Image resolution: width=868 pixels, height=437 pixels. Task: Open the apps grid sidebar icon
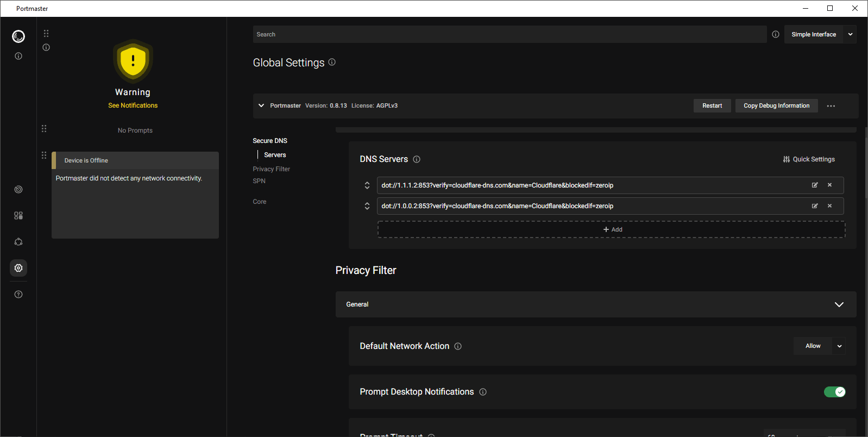pos(18,216)
